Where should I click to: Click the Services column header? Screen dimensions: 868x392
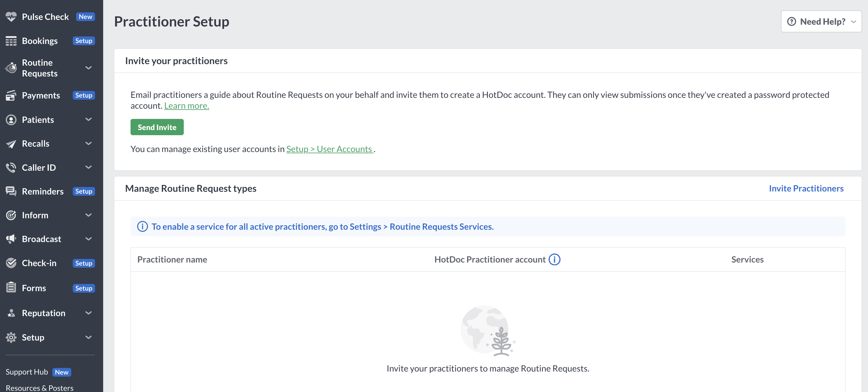tap(747, 260)
